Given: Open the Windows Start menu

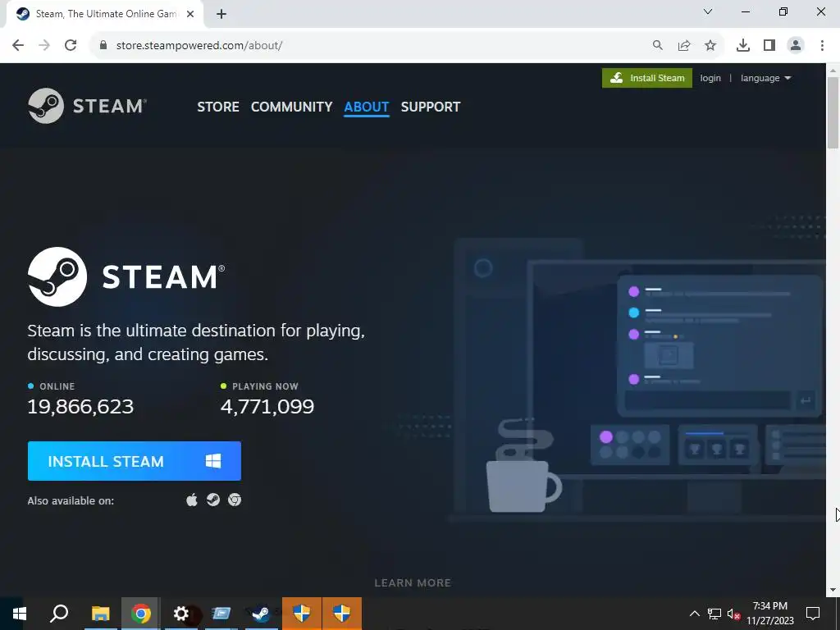Looking at the screenshot, I should pyautogui.click(x=20, y=614).
